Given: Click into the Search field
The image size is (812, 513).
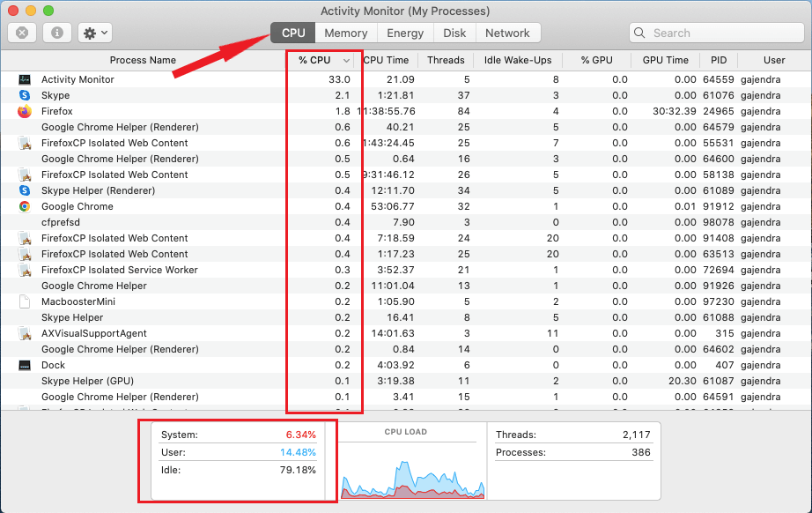Looking at the screenshot, I should 717,33.
